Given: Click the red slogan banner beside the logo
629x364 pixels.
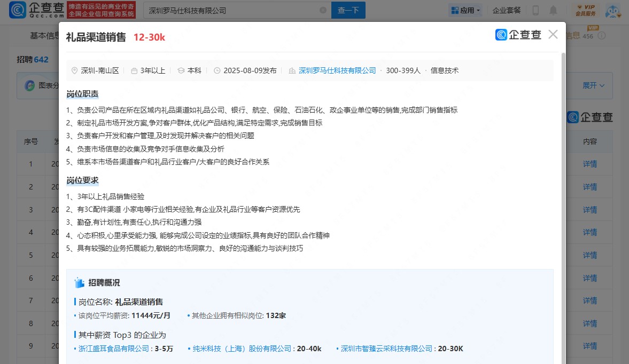Looking at the screenshot, I should pos(101,10).
